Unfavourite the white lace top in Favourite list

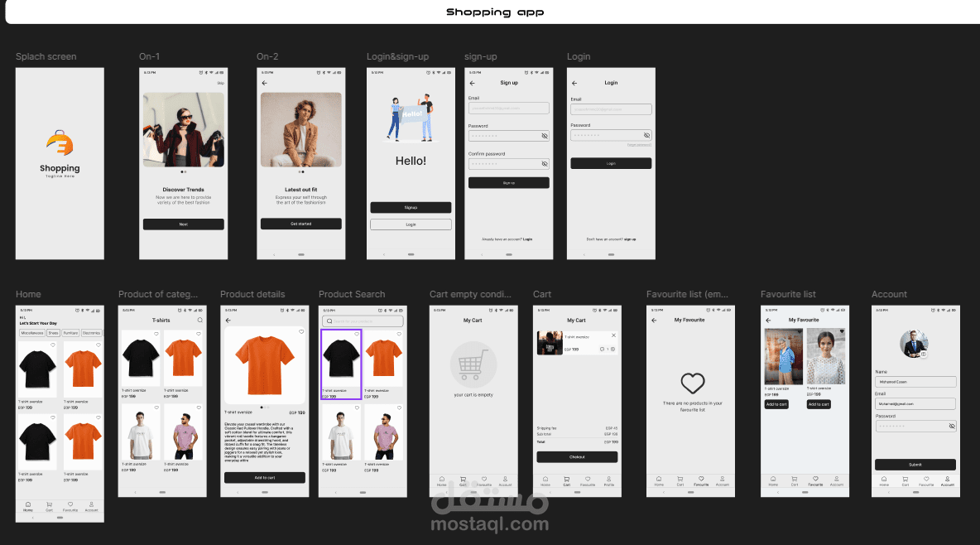click(x=842, y=331)
